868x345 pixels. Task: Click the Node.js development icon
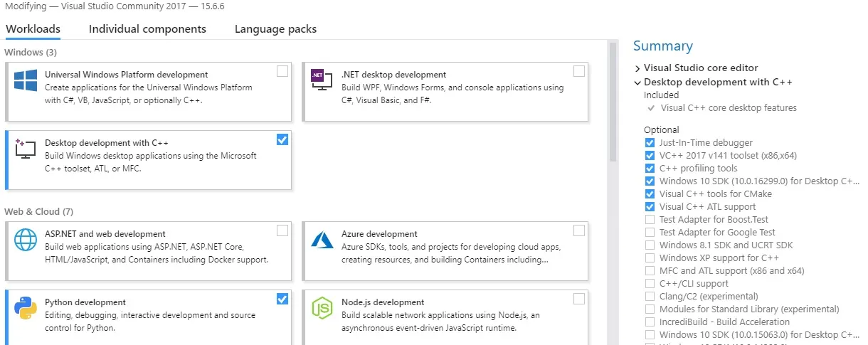coord(322,308)
